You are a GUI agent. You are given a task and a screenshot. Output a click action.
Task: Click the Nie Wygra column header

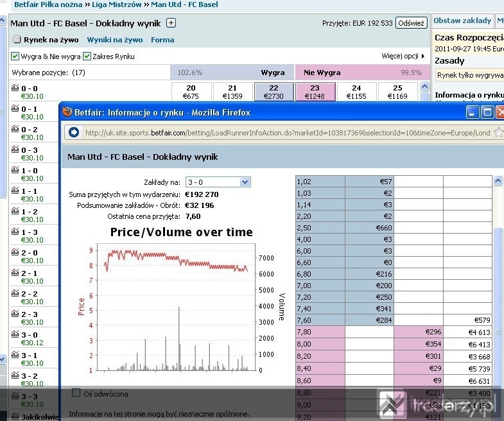pos(322,73)
